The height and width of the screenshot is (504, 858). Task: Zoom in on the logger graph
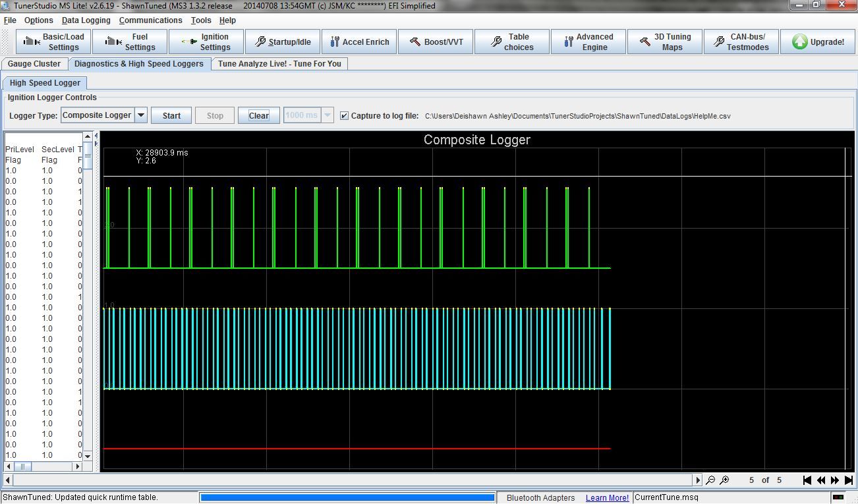click(x=724, y=480)
